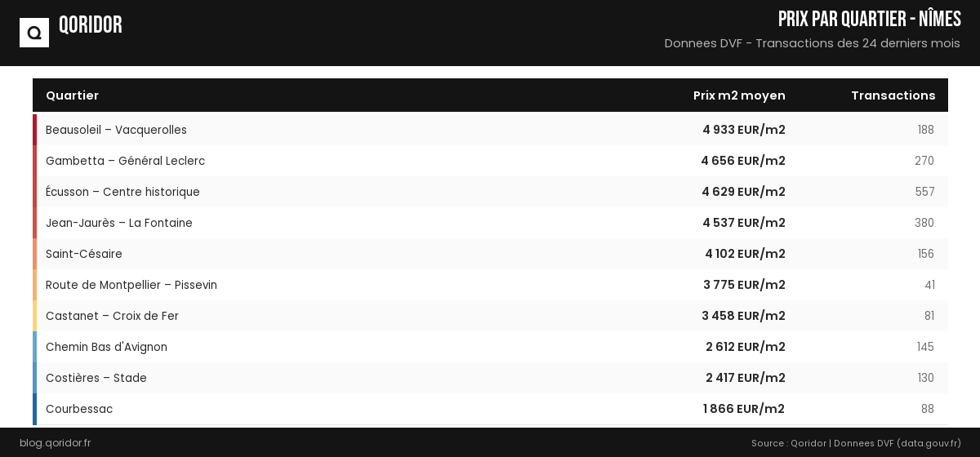Screen dimensions: 980x457
Task: Click the Source Qoridor DVF footer text
Action: click(x=856, y=443)
